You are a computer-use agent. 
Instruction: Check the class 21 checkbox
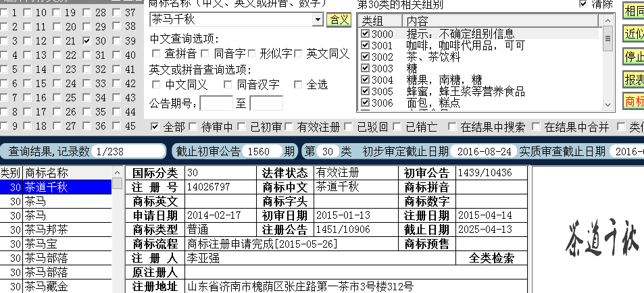(57, 41)
